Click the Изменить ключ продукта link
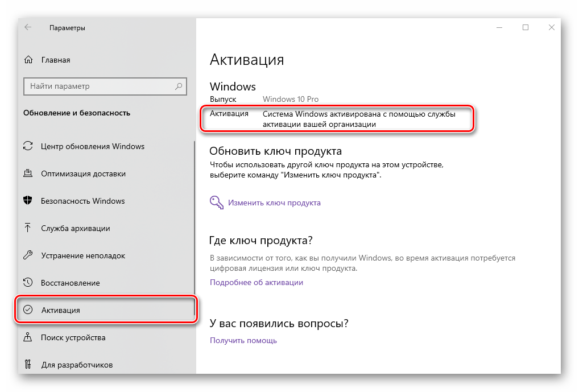The width and height of the screenshot is (579, 392). (x=274, y=203)
